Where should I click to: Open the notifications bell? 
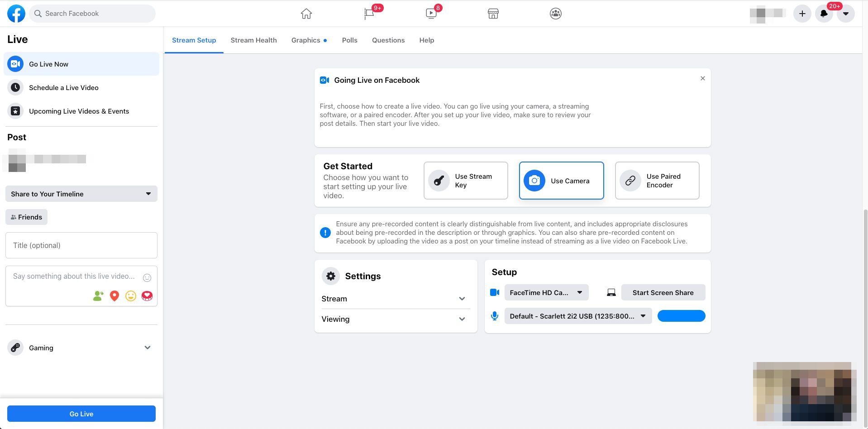[824, 14]
